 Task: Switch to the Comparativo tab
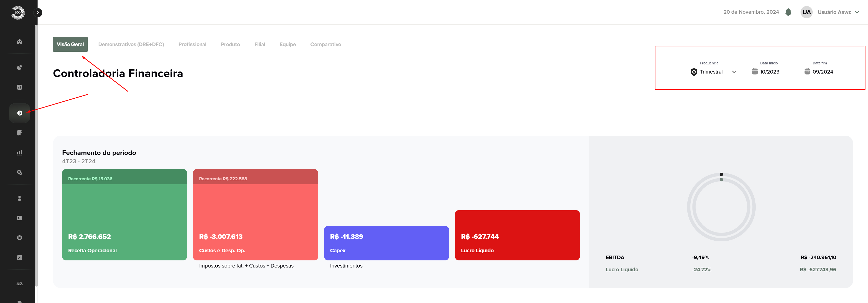click(325, 44)
